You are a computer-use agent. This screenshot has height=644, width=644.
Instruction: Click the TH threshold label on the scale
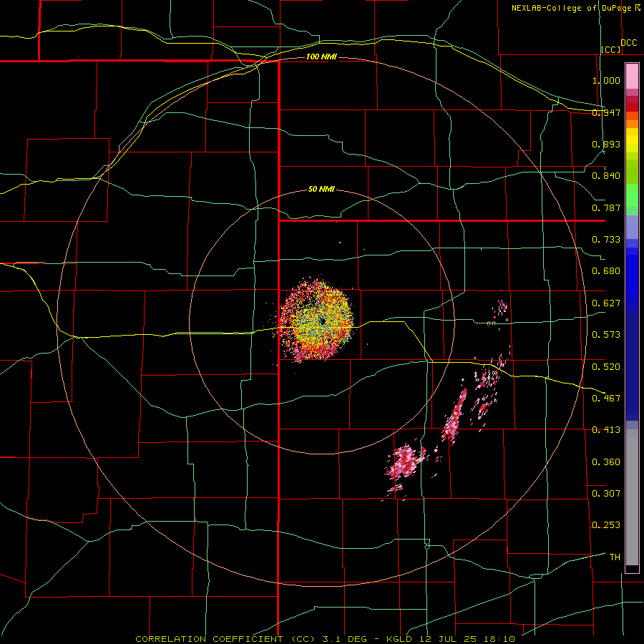(x=615, y=557)
